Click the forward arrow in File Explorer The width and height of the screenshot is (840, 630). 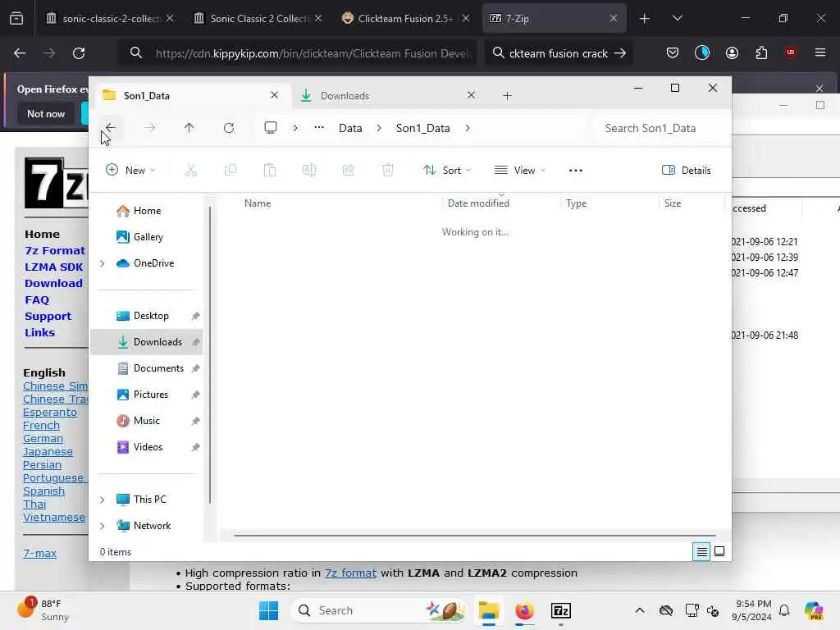click(x=150, y=128)
